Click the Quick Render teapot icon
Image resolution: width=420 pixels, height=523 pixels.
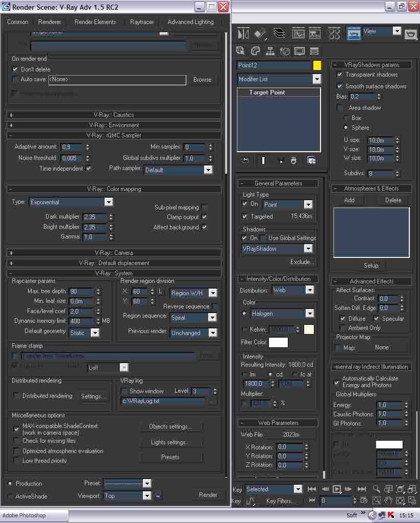411,34
